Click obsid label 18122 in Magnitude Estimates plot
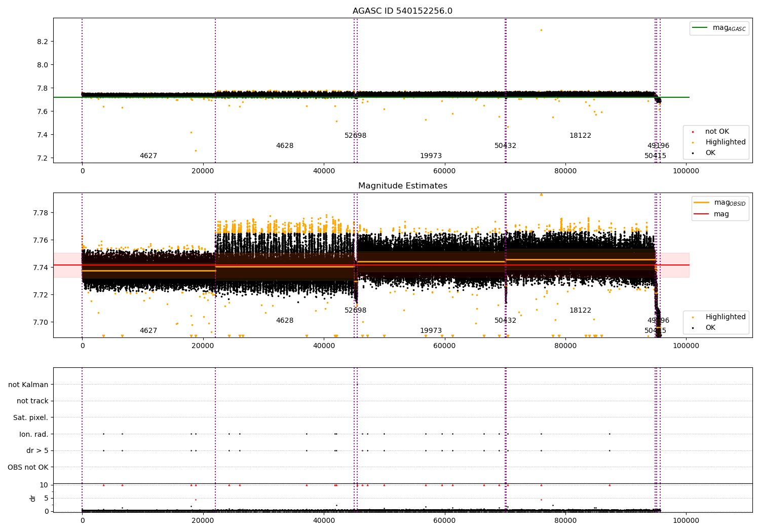The width and height of the screenshot is (760, 532). click(x=580, y=311)
